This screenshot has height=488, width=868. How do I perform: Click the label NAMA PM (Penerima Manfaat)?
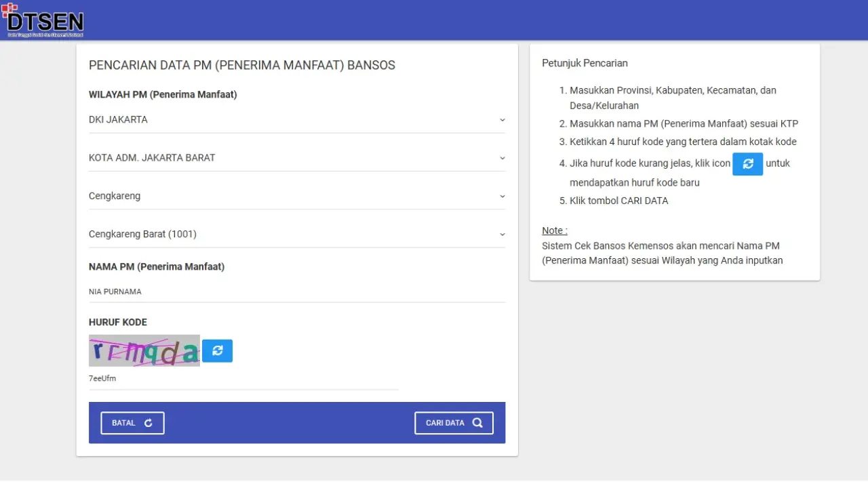157,267
